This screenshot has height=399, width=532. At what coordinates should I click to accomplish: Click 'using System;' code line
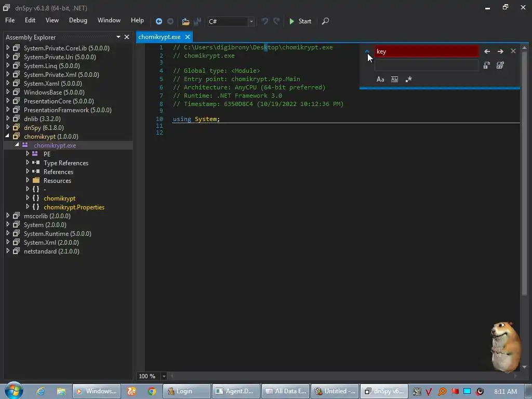(x=196, y=119)
